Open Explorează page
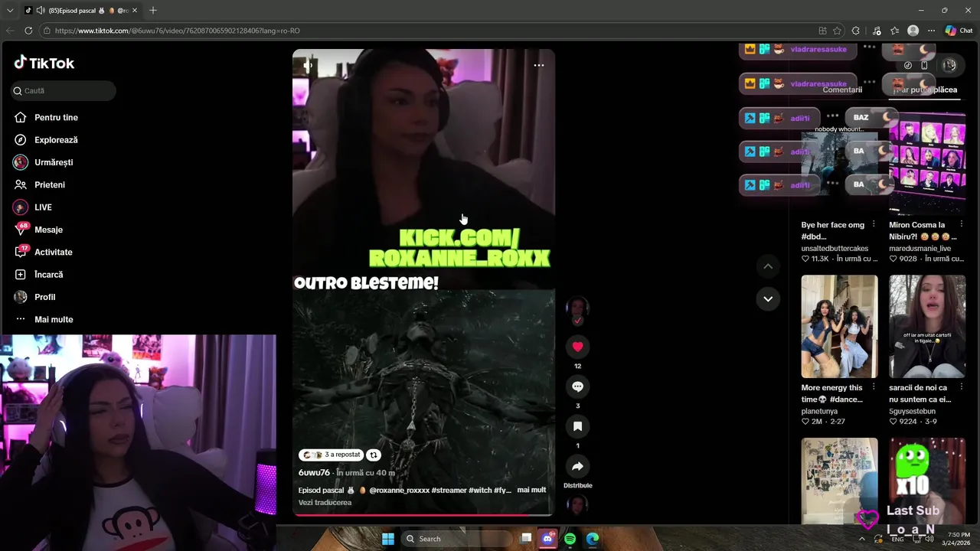Viewport: 980px width, 551px height. tap(46, 140)
